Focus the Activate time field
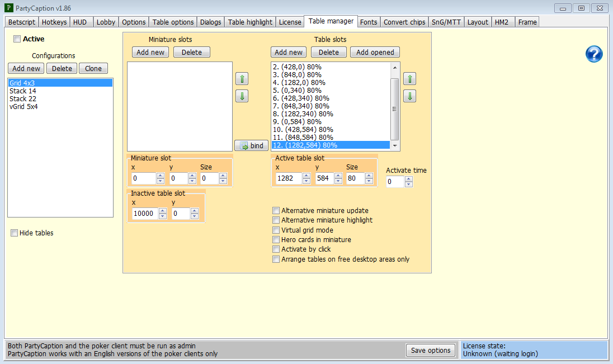The width and height of the screenshot is (613, 364). pos(395,182)
